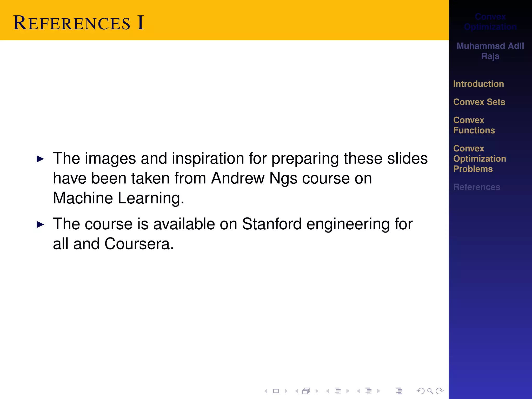This screenshot has height=399, width=532.
Task: Open Convex Optimization Problems section
Action: coord(480,159)
